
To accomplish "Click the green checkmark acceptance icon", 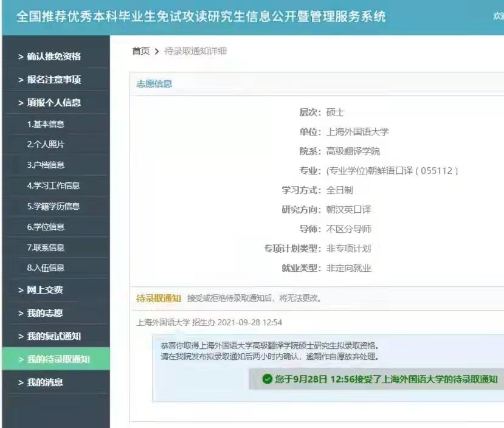I will point(267,379).
